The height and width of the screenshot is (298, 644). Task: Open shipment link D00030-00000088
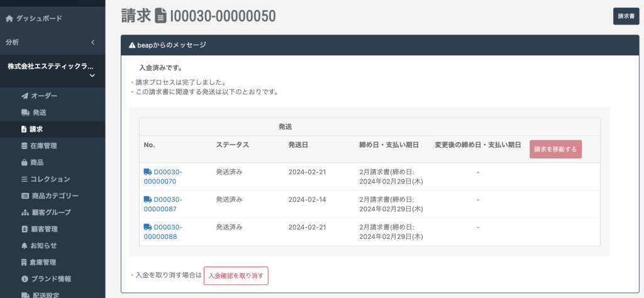coord(163,232)
